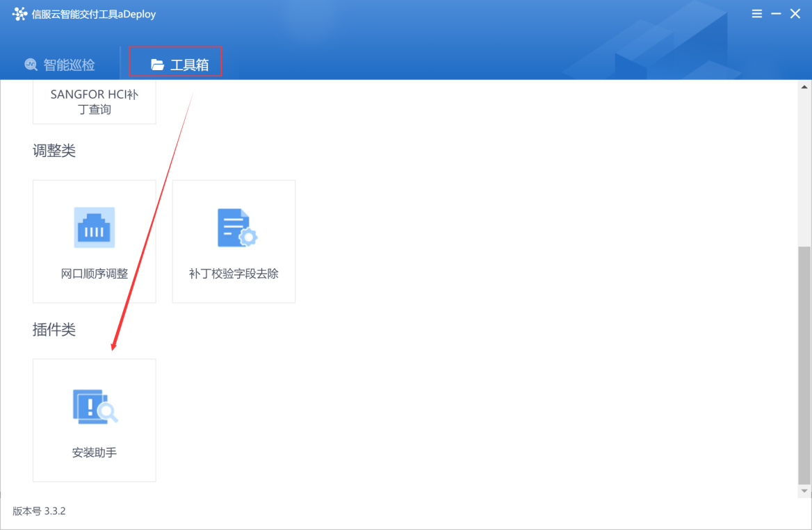Click the 信服云智能交付工具aDeploy window title
This screenshot has height=530, width=812.
[x=94, y=15]
